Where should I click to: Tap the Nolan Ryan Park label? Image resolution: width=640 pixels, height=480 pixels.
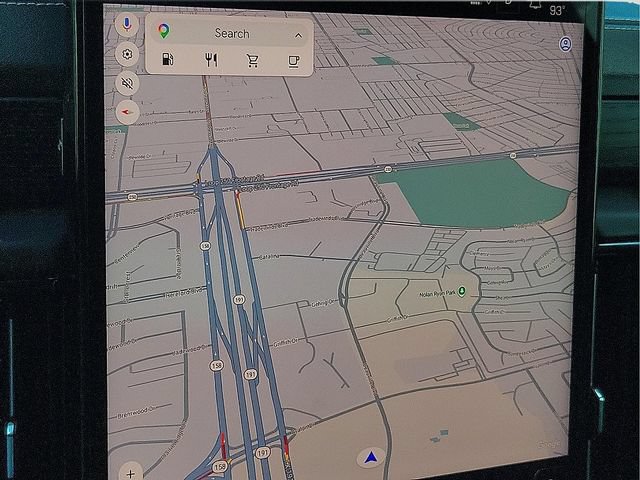tap(438, 294)
